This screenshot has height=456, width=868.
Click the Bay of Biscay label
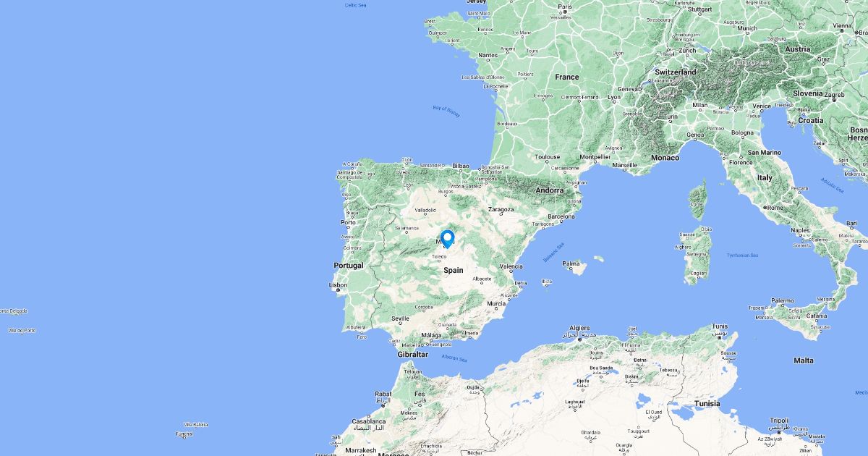tap(446, 111)
